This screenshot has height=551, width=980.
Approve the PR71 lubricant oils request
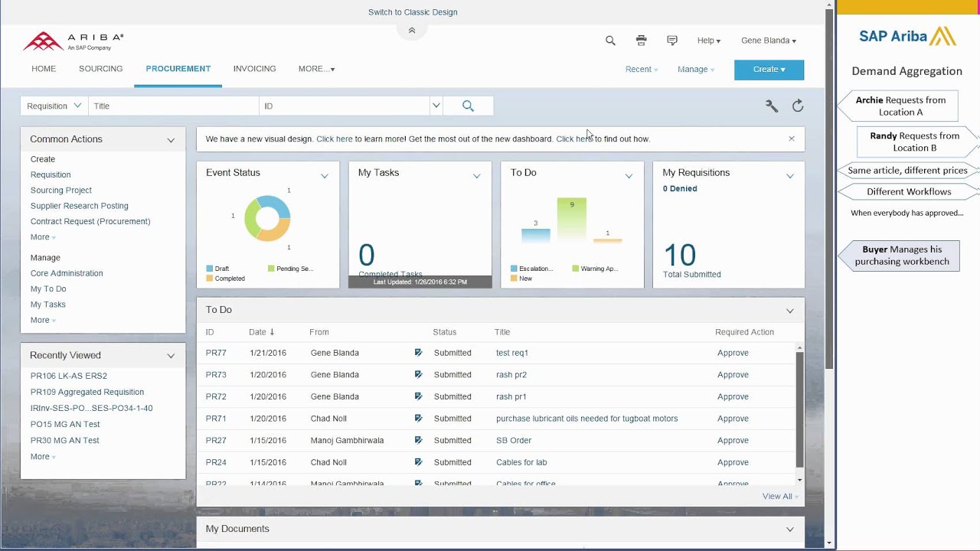733,419
